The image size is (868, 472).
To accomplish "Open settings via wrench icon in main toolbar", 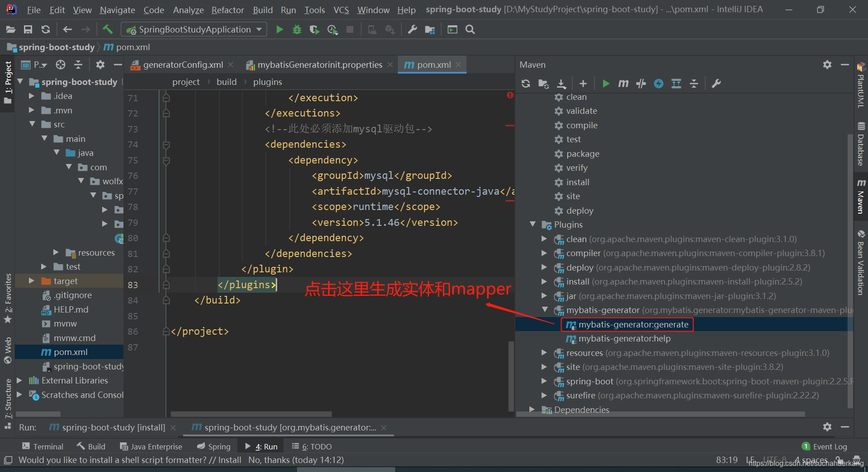I will point(412,29).
